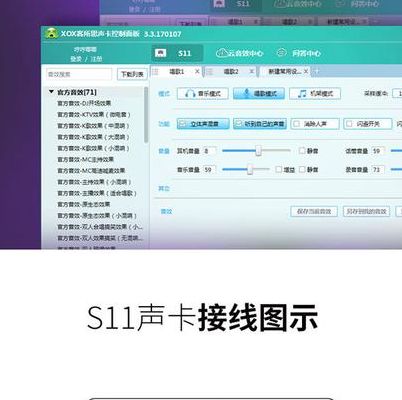Select the microphone singing mode button
This screenshot has height=400, width=402.
click(x=259, y=94)
